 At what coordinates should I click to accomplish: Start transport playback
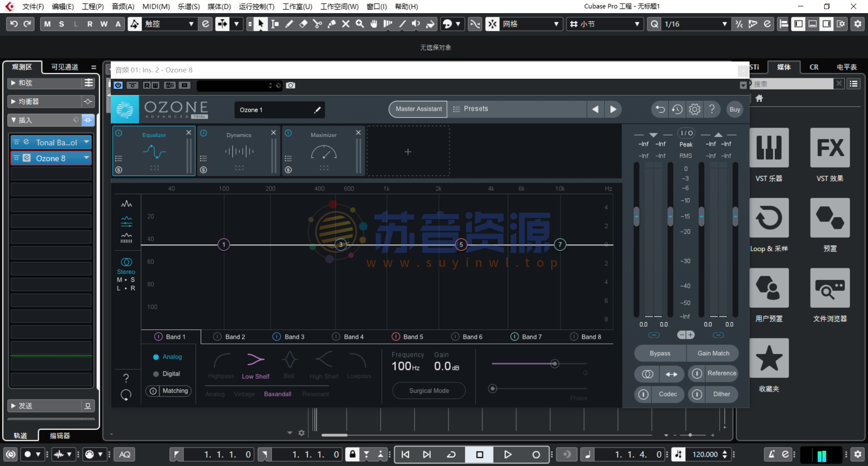point(508,454)
